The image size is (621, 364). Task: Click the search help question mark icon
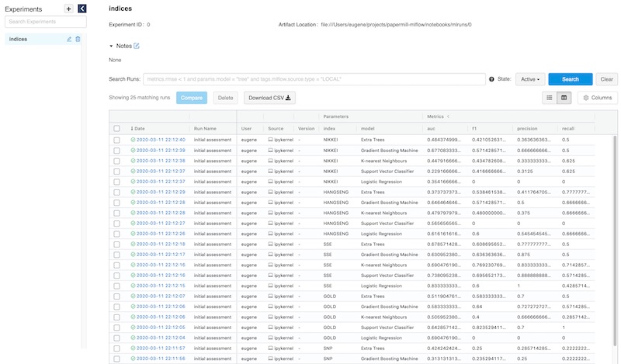pyautogui.click(x=491, y=79)
